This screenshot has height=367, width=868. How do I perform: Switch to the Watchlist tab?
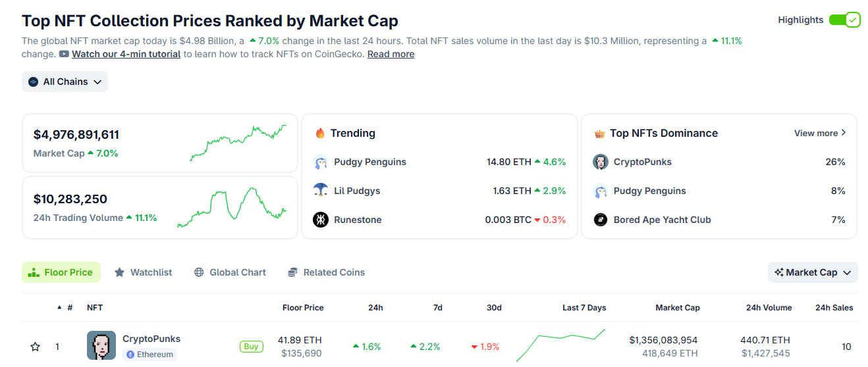pos(144,272)
